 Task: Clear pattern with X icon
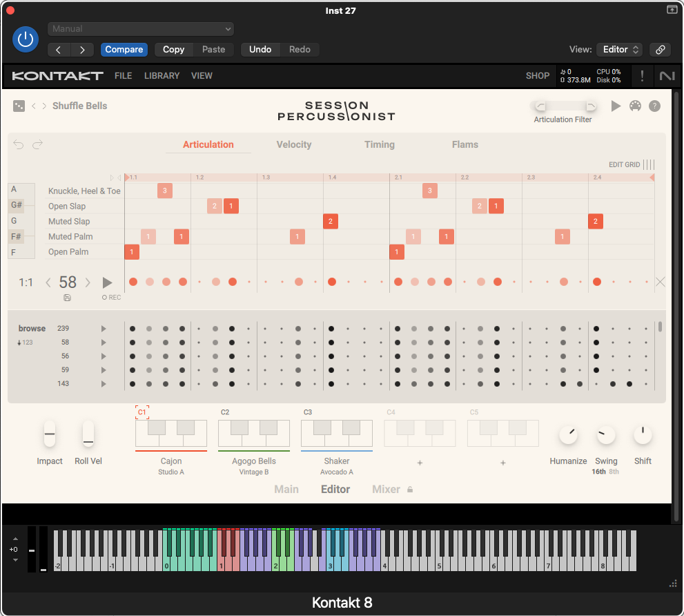click(661, 282)
